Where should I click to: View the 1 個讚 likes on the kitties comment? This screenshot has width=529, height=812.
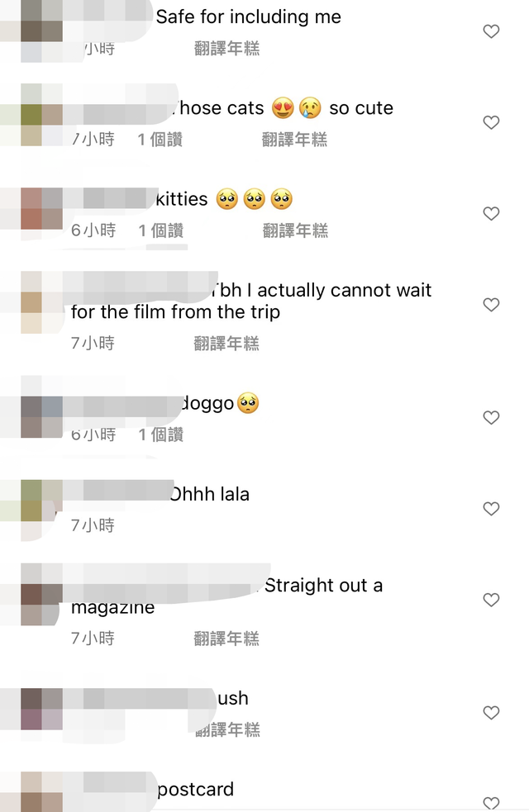pos(160,230)
